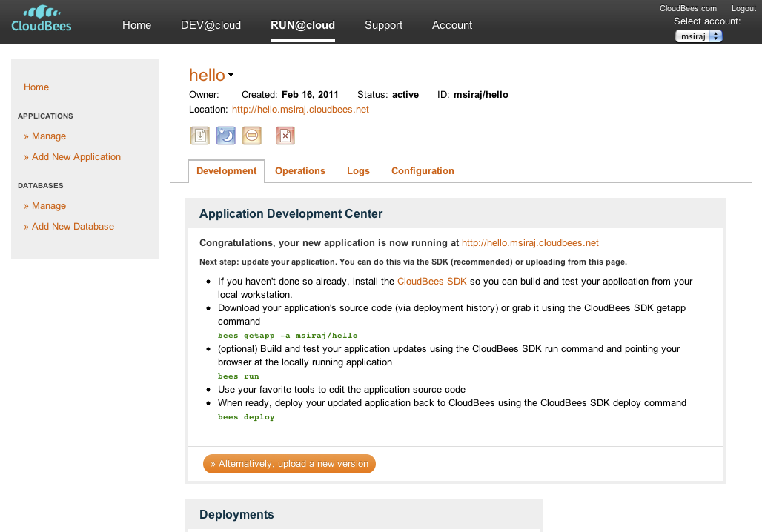Viewport: 762px width, 532px height.
Task: Click the CloudBees logo
Action: coord(42,20)
